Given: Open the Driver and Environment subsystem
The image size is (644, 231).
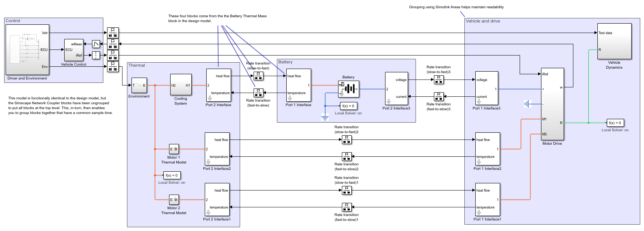Looking at the screenshot, I should (x=27, y=50).
